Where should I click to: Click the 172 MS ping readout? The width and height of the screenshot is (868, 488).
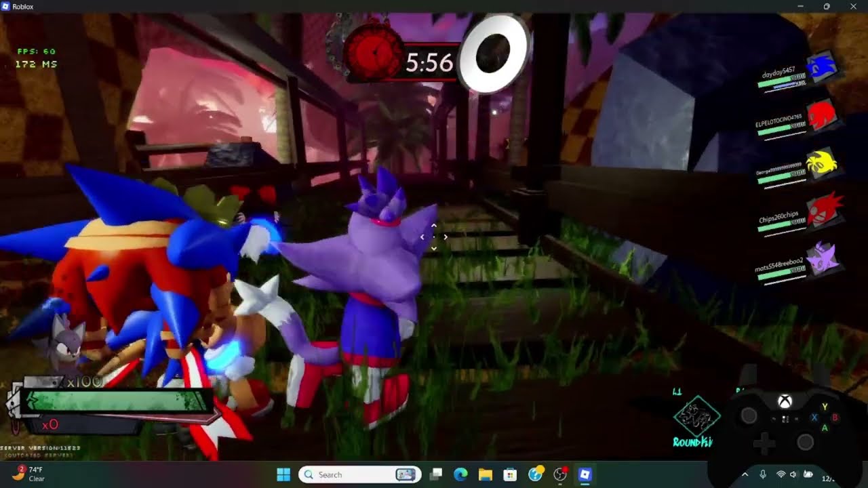[x=37, y=64]
